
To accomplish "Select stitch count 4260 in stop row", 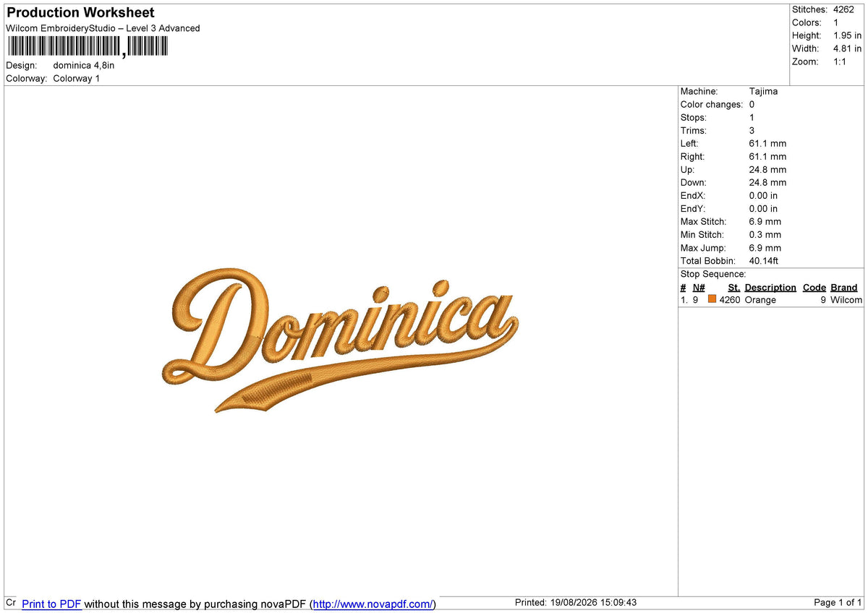I will [x=730, y=299].
